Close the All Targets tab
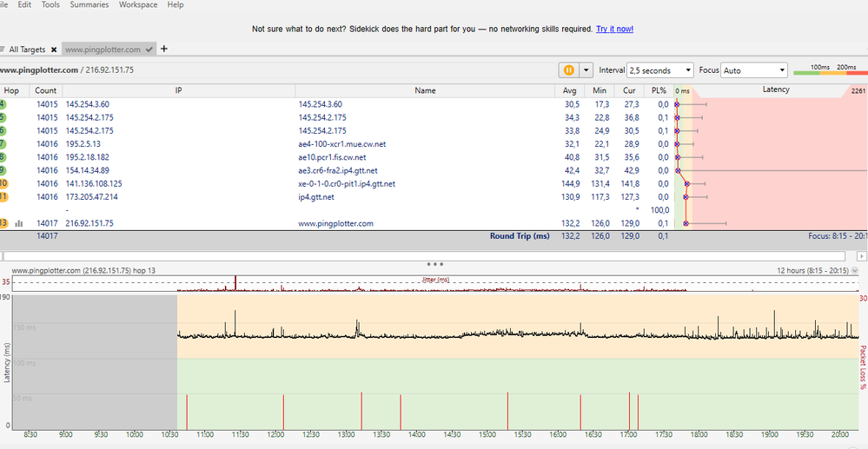Viewport: 868px width, 449px height. 54,50
